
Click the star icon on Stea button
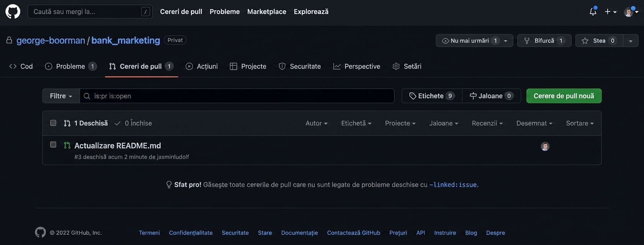[585, 41]
